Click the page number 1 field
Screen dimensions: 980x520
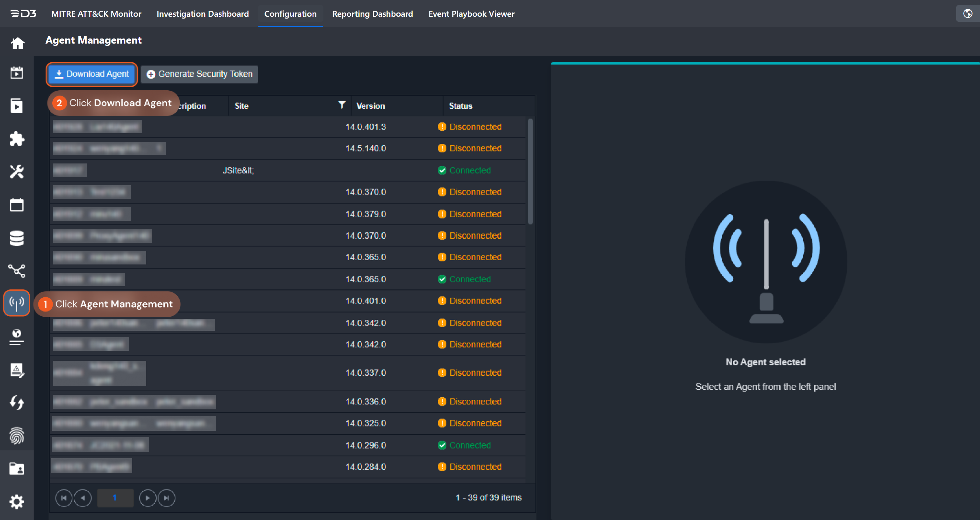[x=115, y=498]
